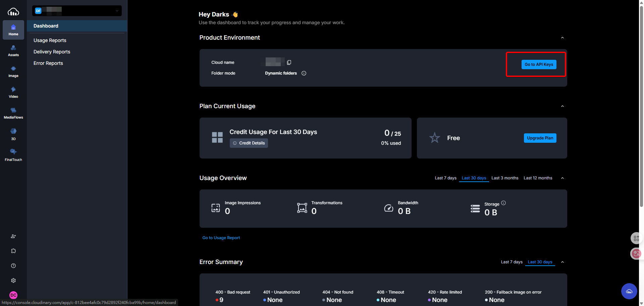Open the Assets section in sidebar
Viewport: 644px width, 306px height.
tap(13, 51)
